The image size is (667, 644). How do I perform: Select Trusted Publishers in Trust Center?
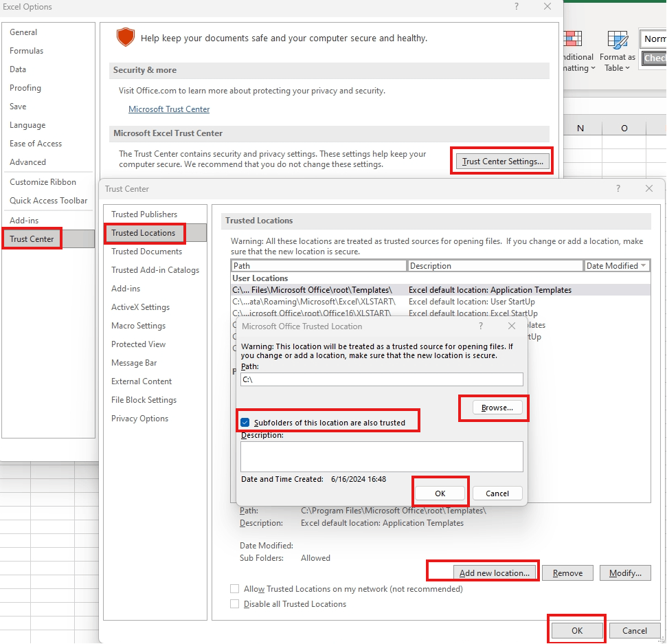[144, 214]
